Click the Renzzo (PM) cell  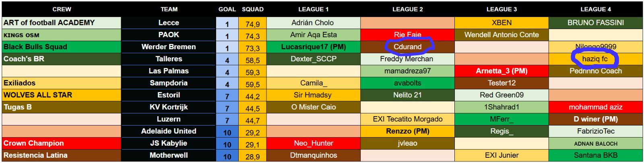pos(407,131)
